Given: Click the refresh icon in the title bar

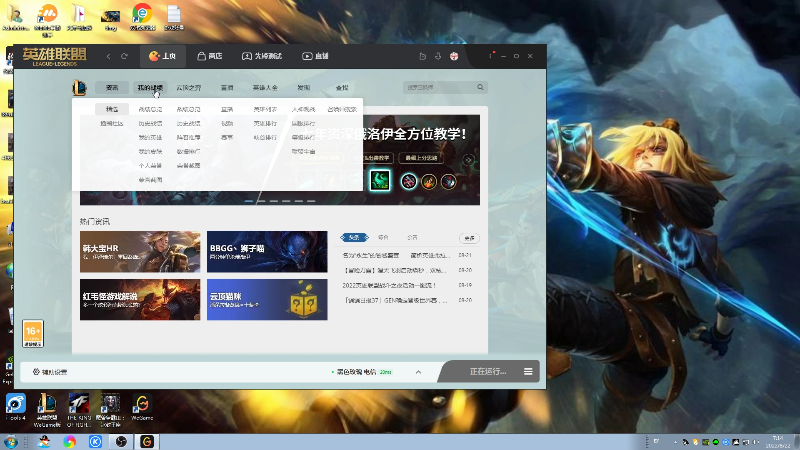Looking at the screenshot, I should 124,56.
